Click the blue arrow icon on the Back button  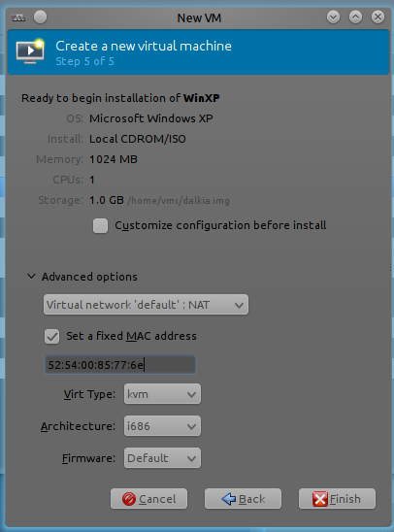[229, 499]
